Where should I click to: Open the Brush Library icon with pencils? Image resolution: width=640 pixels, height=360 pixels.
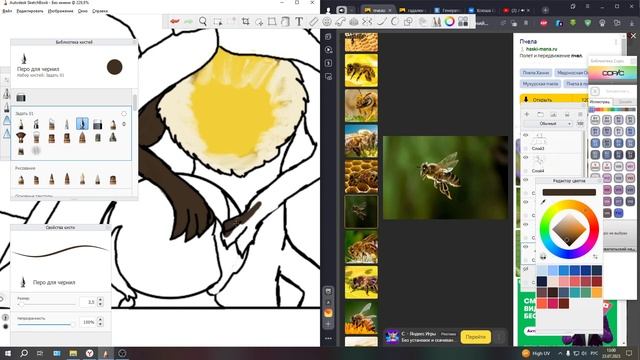(437, 22)
